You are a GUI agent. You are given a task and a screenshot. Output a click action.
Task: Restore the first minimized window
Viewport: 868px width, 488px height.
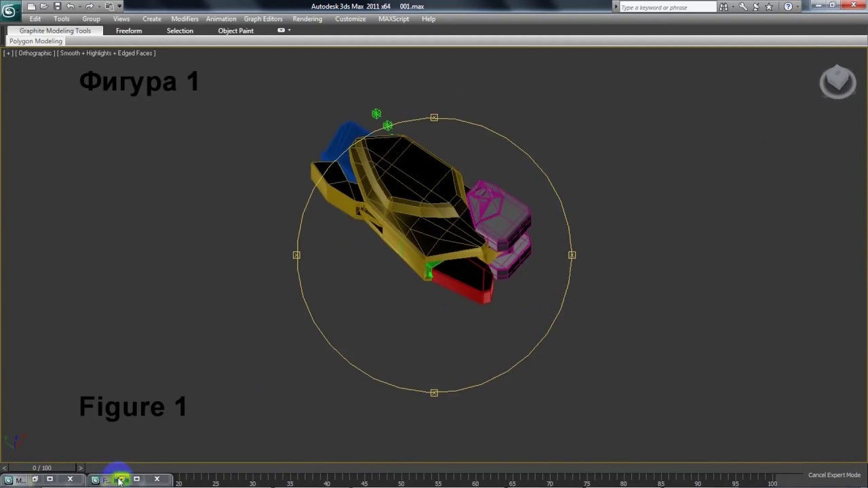35,479
